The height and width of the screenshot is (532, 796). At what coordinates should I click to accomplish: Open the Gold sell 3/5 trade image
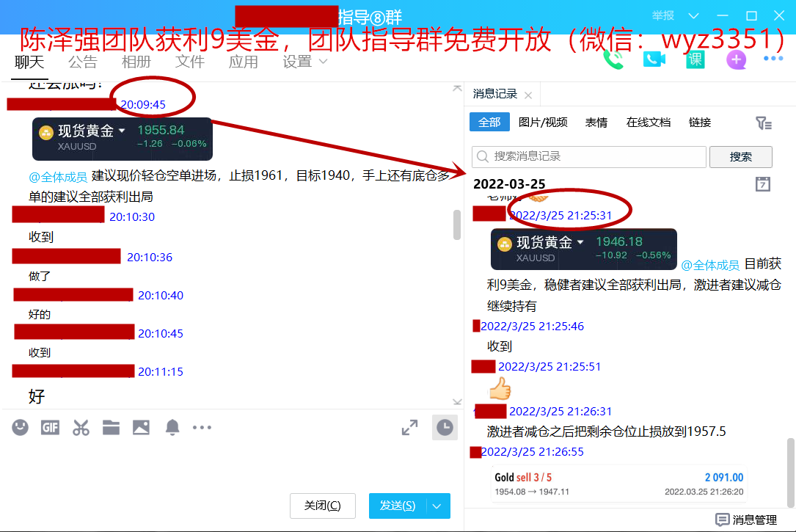[619, 484]
